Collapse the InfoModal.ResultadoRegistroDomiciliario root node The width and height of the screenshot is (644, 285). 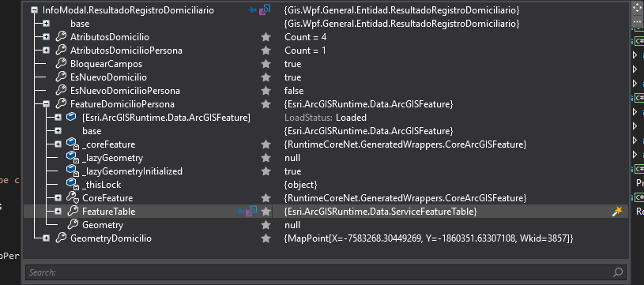click(35, 10)
